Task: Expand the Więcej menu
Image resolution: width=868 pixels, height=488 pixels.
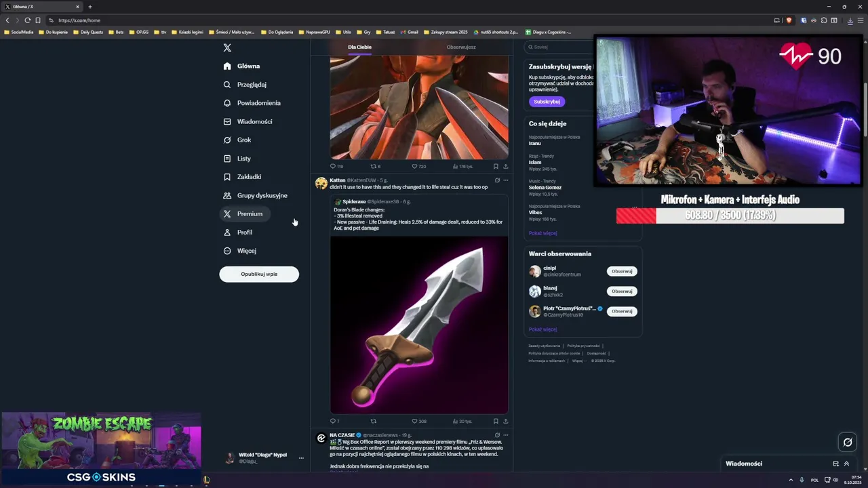Action: click(240, 251)
